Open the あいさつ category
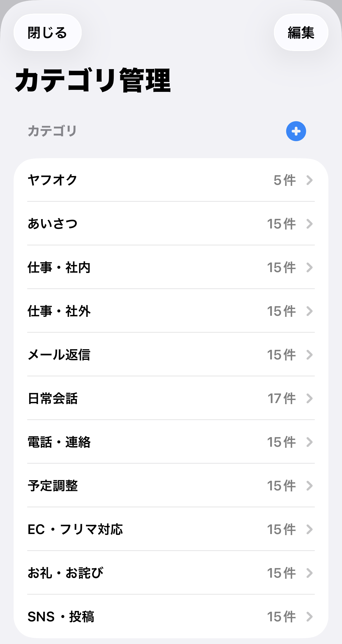 52,224
